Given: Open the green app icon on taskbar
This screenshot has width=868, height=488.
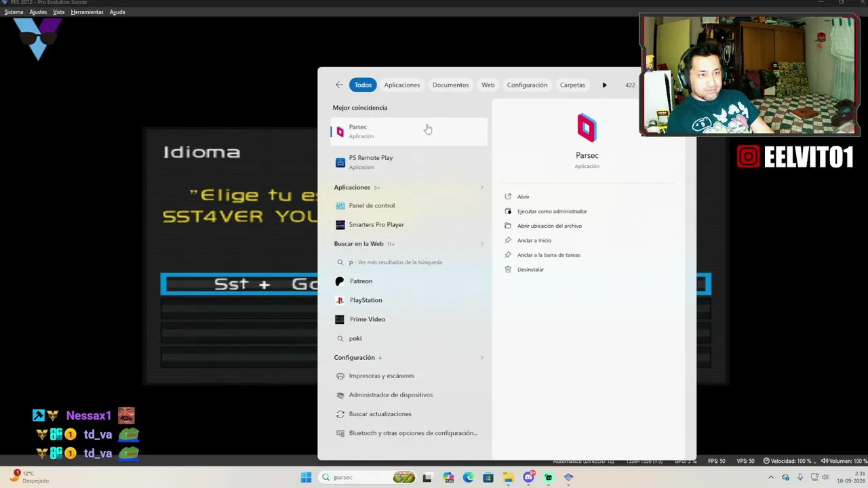Looking at the screenshot, I should click(549, 477).
